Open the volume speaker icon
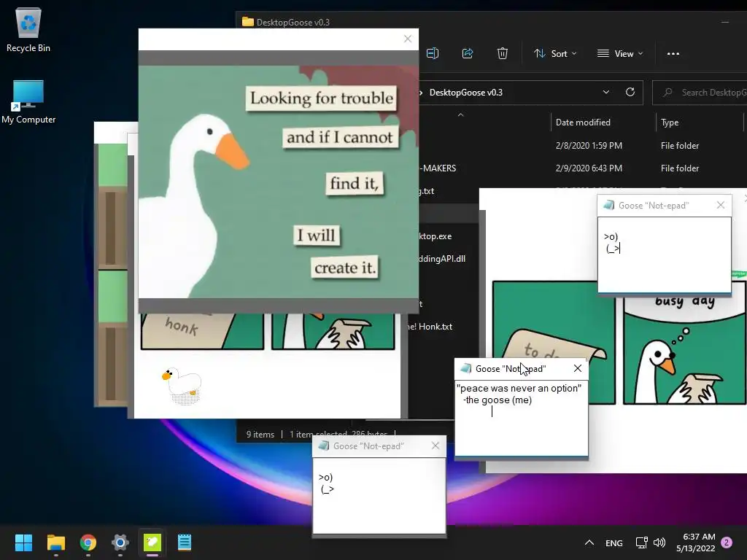 click(659, 542)
